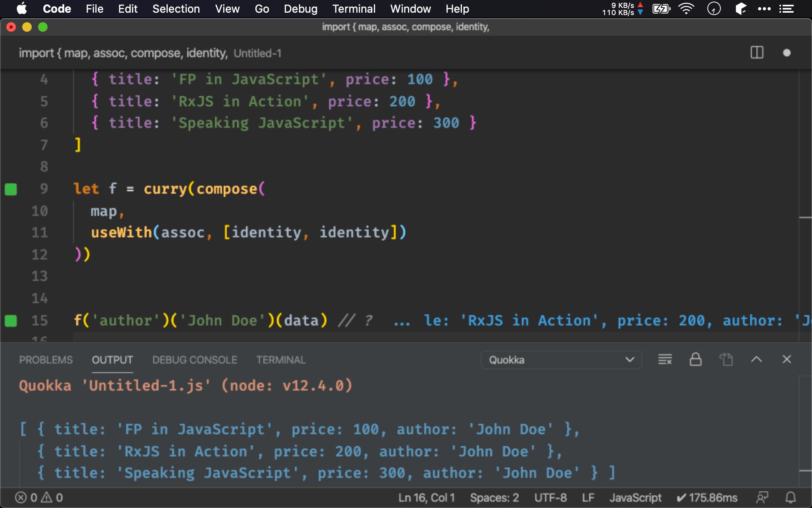Open the Debug menu
This screenshot has width=812, height=508.
coord(301,9)
